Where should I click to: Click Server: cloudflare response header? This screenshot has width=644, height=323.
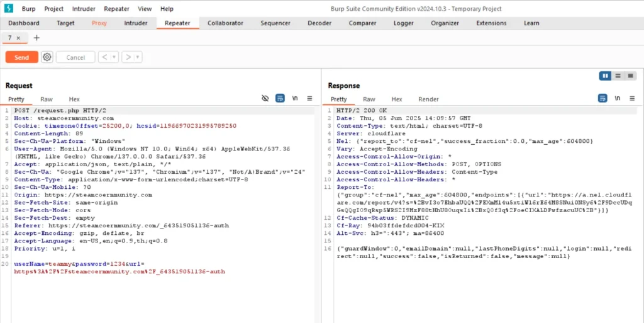tap(371, 133)
